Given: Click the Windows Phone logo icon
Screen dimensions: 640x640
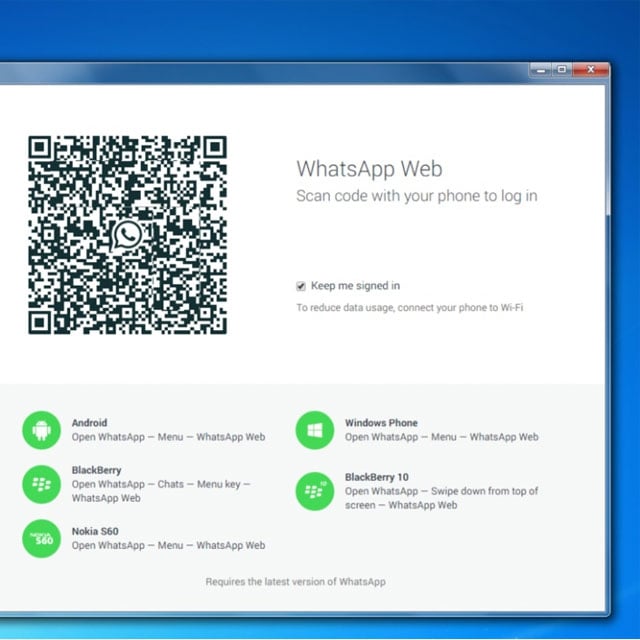Looking at the screenshot, I should tap(314, 430).
